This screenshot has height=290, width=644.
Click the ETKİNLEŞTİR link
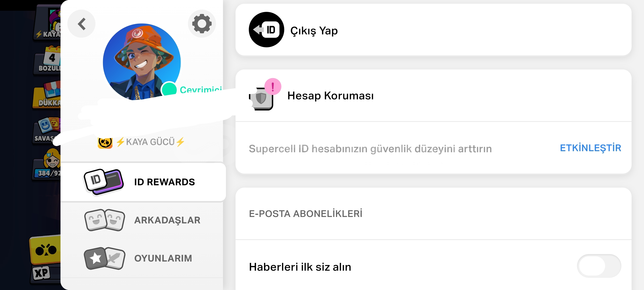590,148
